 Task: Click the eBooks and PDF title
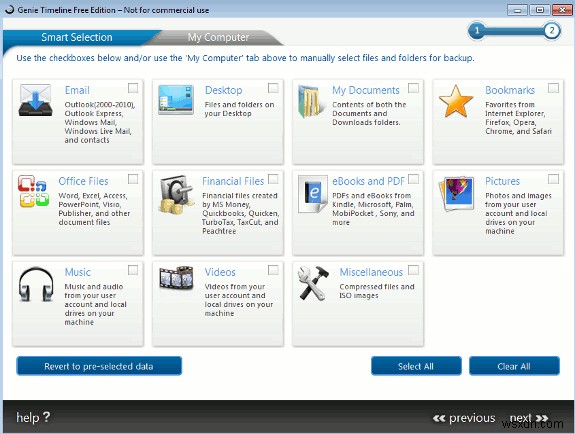pos(369,181)
